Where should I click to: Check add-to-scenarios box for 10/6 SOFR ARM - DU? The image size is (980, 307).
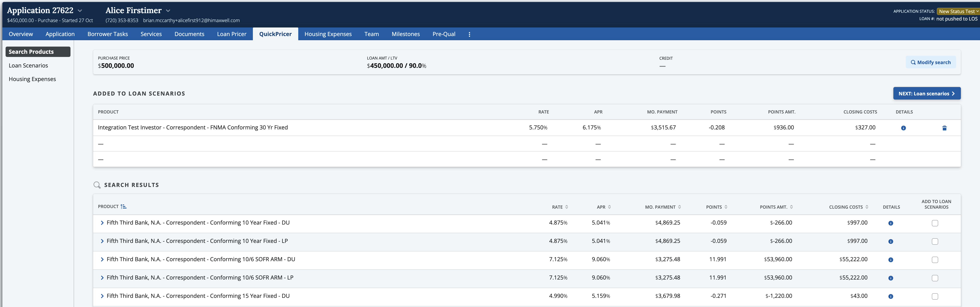935,260
